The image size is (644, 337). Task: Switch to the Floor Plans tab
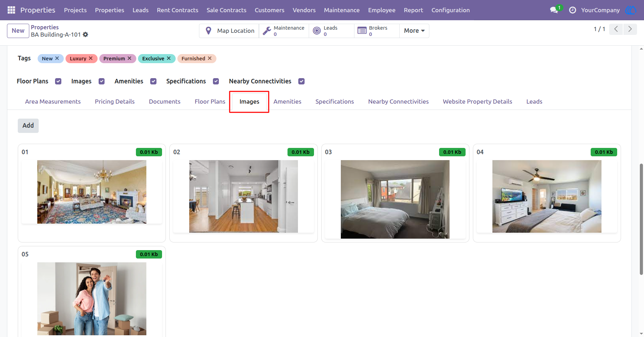[x=210, y=102]
